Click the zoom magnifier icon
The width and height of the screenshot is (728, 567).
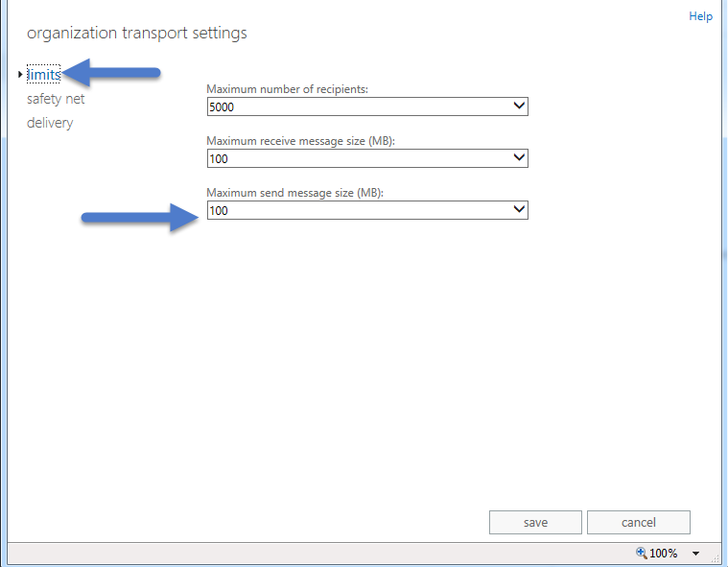coord(641,553)
